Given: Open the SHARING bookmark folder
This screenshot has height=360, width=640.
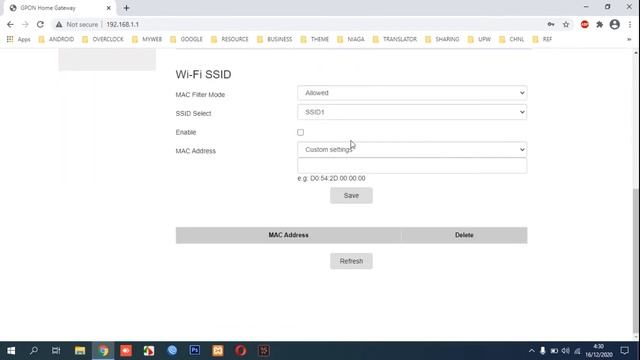Looking at the screenshot, I should (x=442, y=39).
